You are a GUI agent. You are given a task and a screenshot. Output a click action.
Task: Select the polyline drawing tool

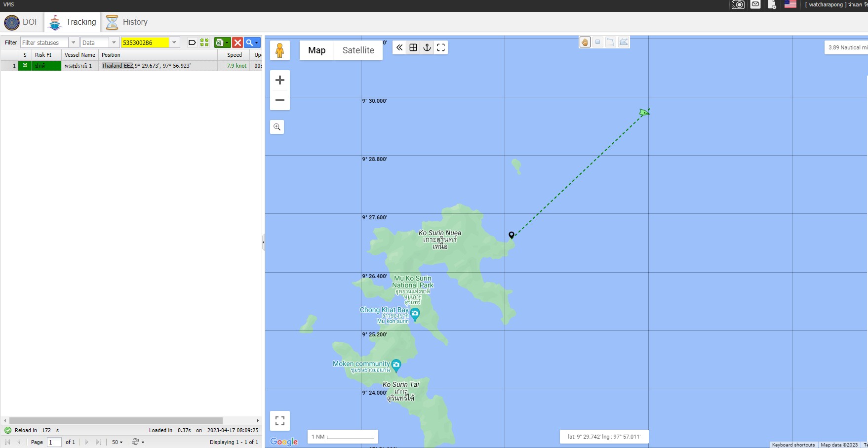611,42
